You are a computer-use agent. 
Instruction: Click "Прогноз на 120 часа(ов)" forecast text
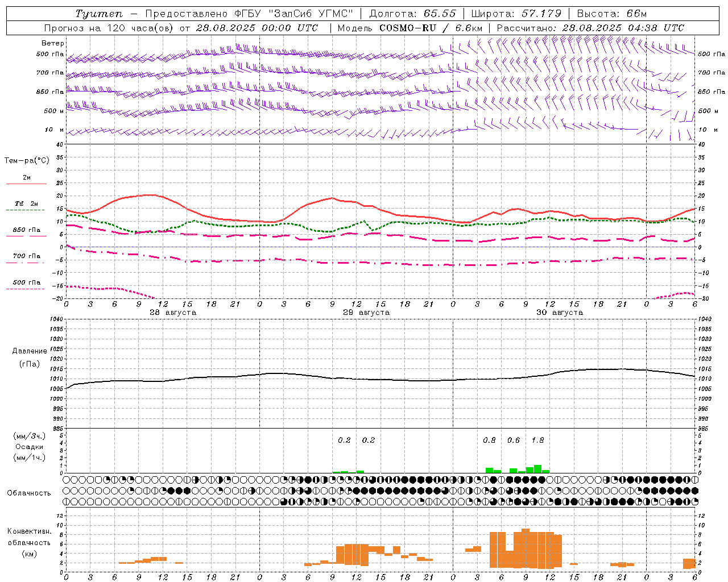point(110,28)
